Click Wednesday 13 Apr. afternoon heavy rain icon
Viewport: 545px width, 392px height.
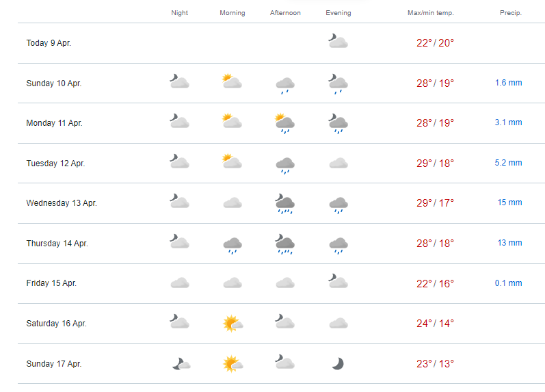tap(284, 204)
